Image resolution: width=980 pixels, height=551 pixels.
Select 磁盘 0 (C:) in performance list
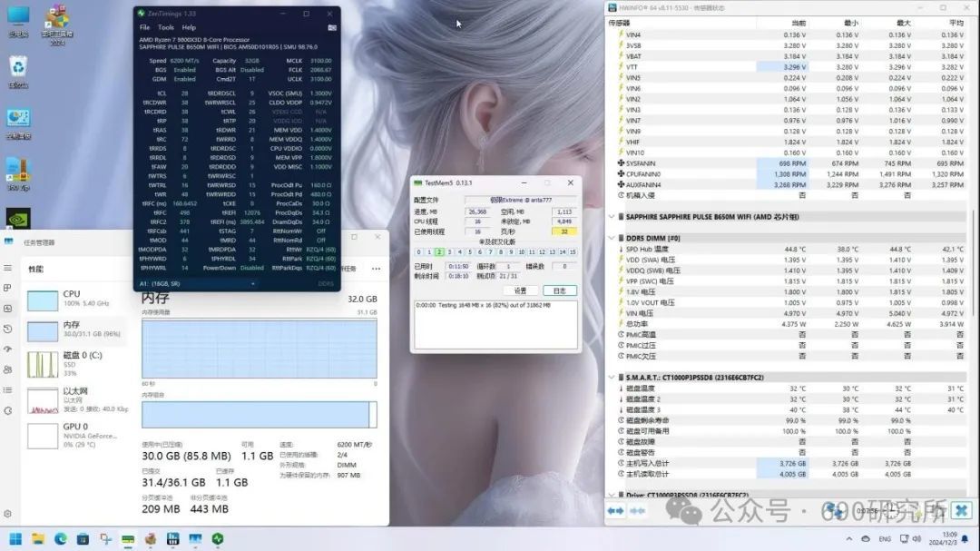76,364
